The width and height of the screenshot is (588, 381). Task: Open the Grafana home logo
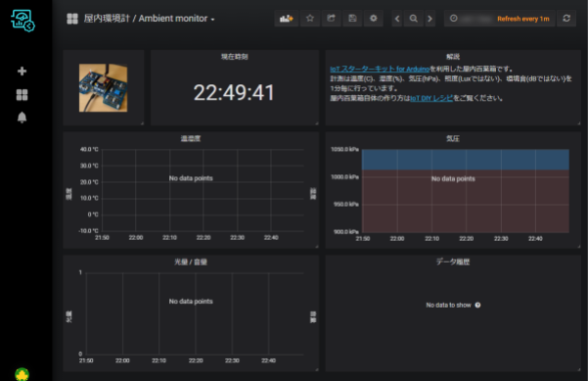(23, 21)
